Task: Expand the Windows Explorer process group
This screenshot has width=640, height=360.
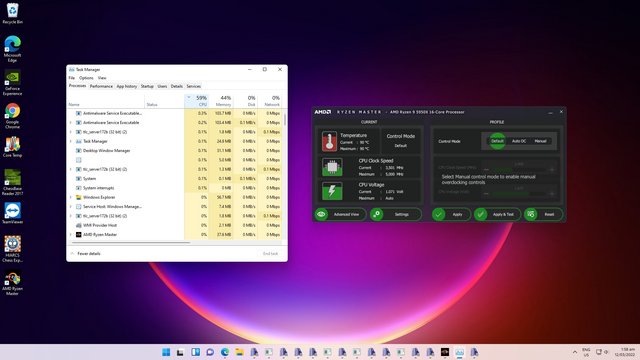Action: tap(71, 198)
